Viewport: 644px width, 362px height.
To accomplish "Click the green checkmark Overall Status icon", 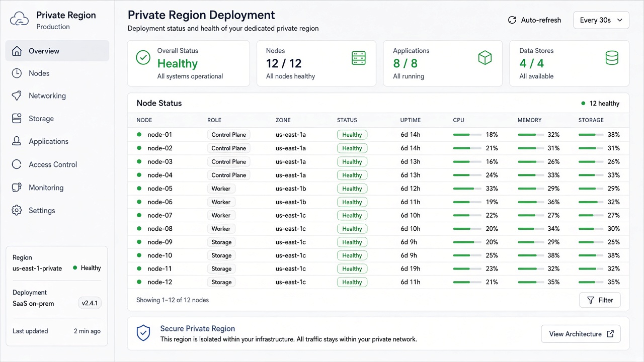I will [x=143, y=58].
